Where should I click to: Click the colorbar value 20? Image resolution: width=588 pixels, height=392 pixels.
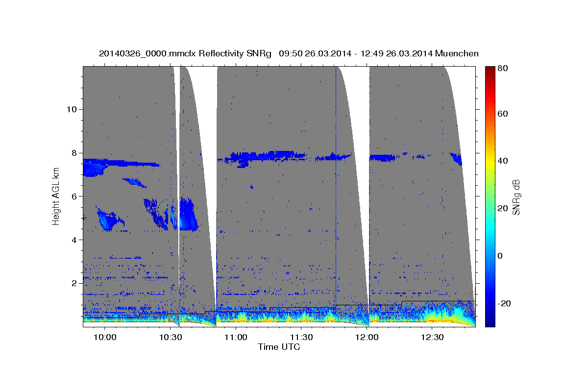(503, 208)
